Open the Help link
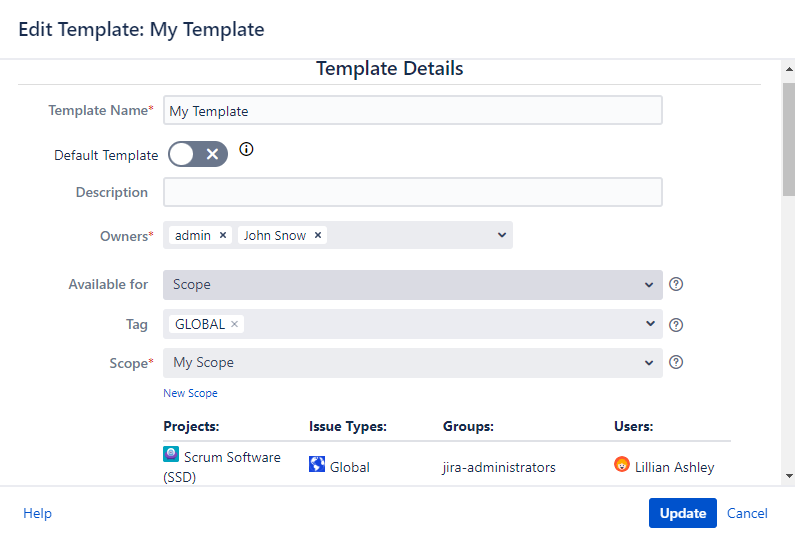Viewport: 795px width, 534px height. click(x=37, y=513)
